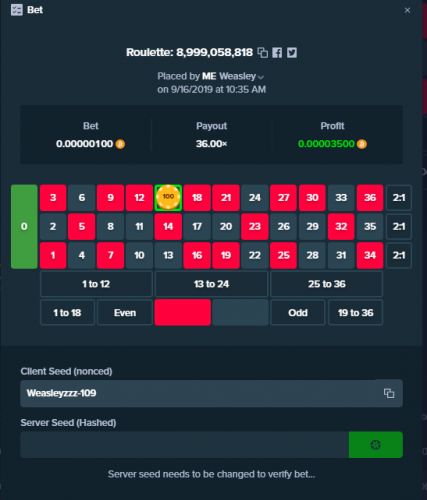Copy the client seed value icon
The width and height of the screenshot is (427, 500).
[389, 393]
